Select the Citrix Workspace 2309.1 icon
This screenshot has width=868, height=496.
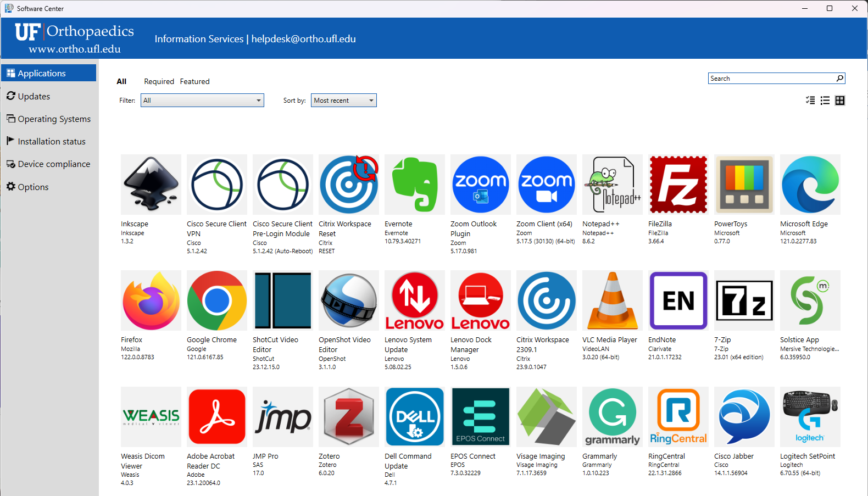547,300
